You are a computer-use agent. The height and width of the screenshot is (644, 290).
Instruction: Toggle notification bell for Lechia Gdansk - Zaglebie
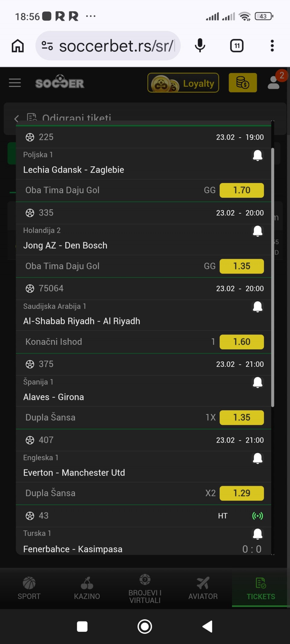click(257, 155)
